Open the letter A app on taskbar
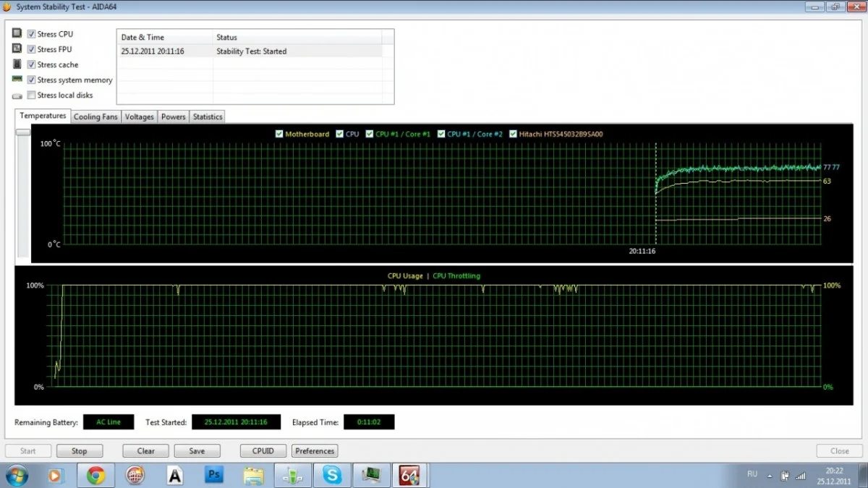The height and width of the screenshot is (488, 868). coord(174,476)
